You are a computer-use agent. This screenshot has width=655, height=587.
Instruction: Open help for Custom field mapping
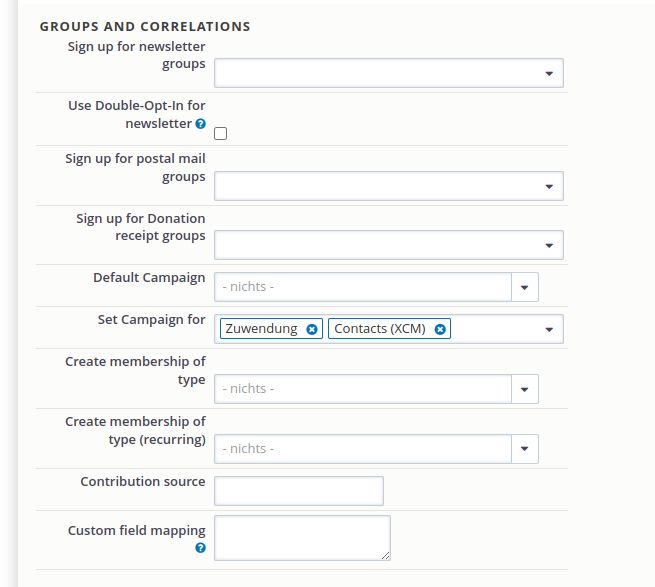[x=201, y=548]
